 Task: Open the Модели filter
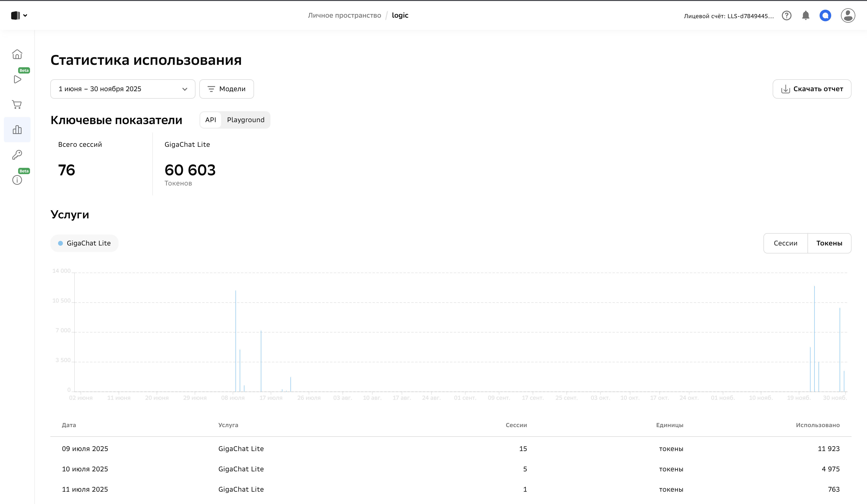pyautogui.click(x=226, y=89)
